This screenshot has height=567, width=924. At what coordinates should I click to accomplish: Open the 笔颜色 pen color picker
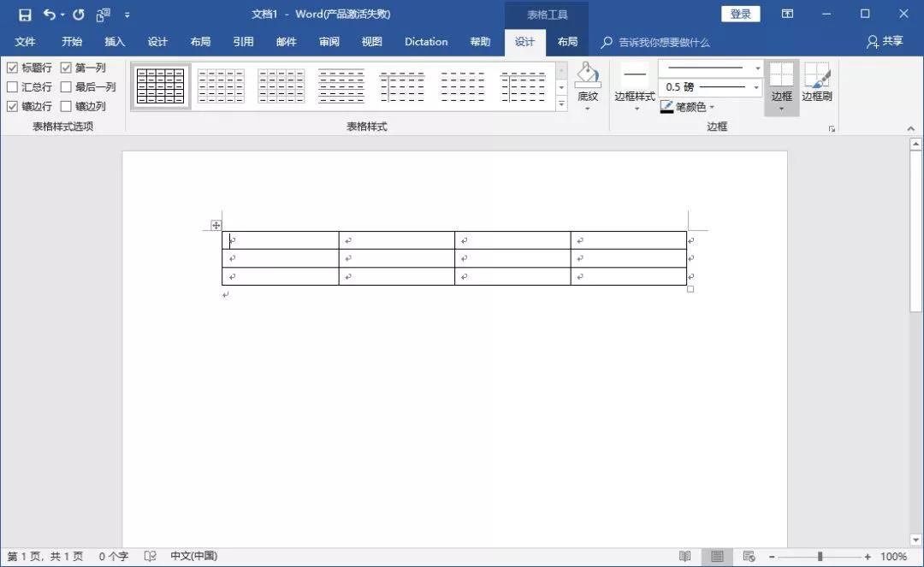(688, 107)
